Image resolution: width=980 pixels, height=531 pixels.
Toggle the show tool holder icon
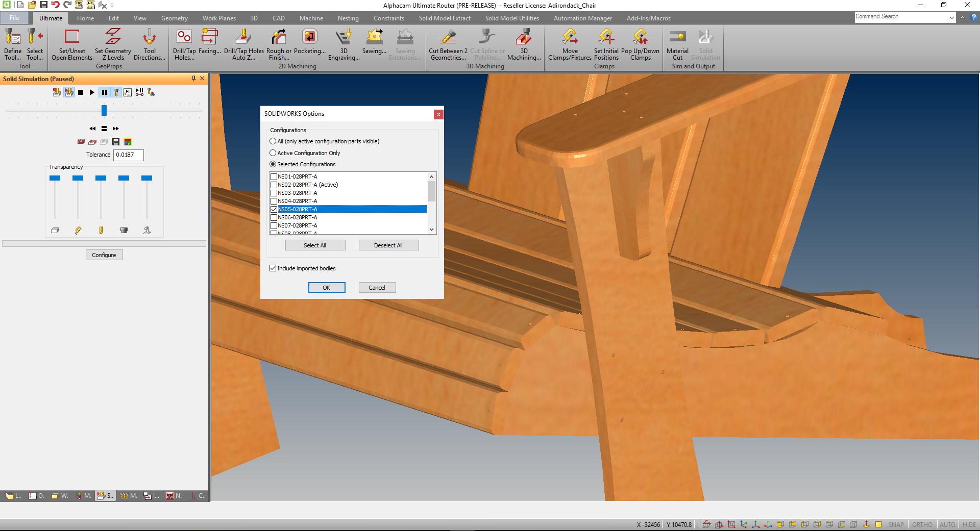pos(116,92)
